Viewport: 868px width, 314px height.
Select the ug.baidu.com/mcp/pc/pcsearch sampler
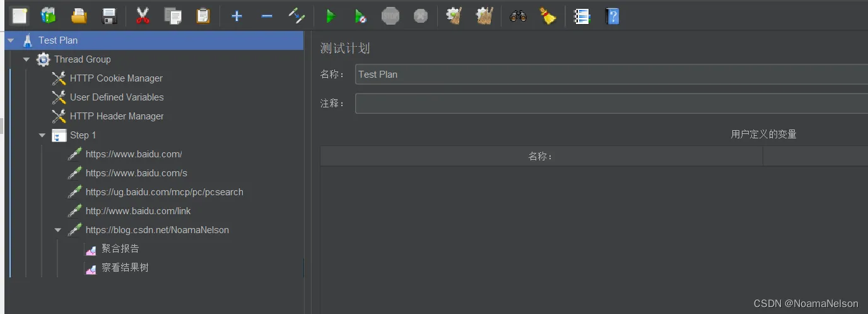[164, 192]
